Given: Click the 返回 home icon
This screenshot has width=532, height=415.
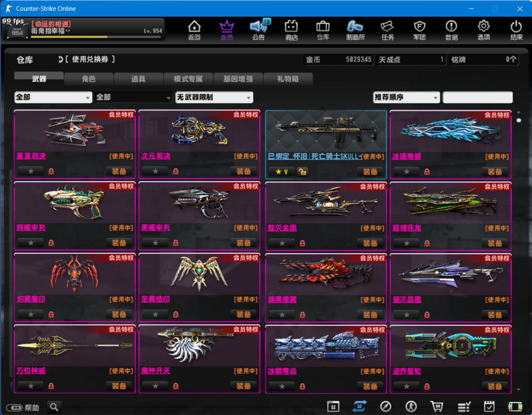Looking at the screenshot, I should tap(195, 30).
